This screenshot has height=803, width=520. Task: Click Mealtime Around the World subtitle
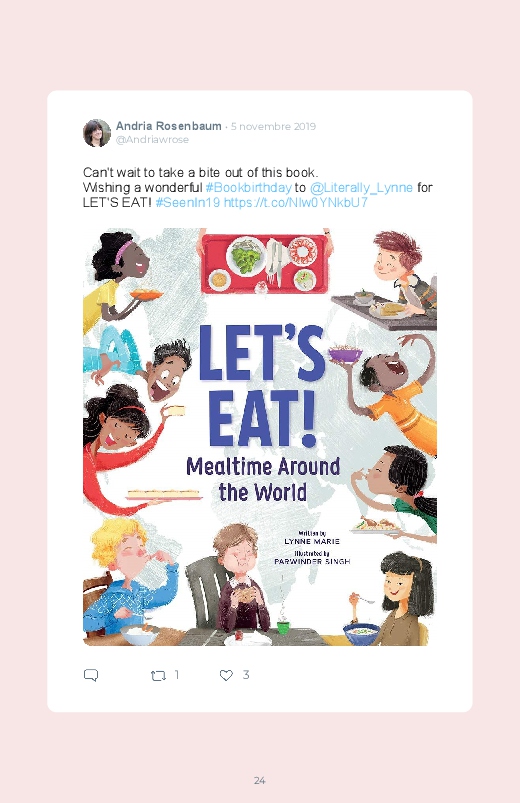[x=263, y=479]
